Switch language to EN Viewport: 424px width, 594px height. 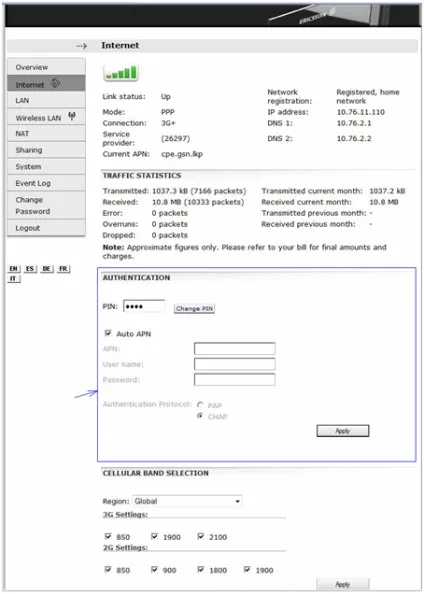[x=14, y=269]
